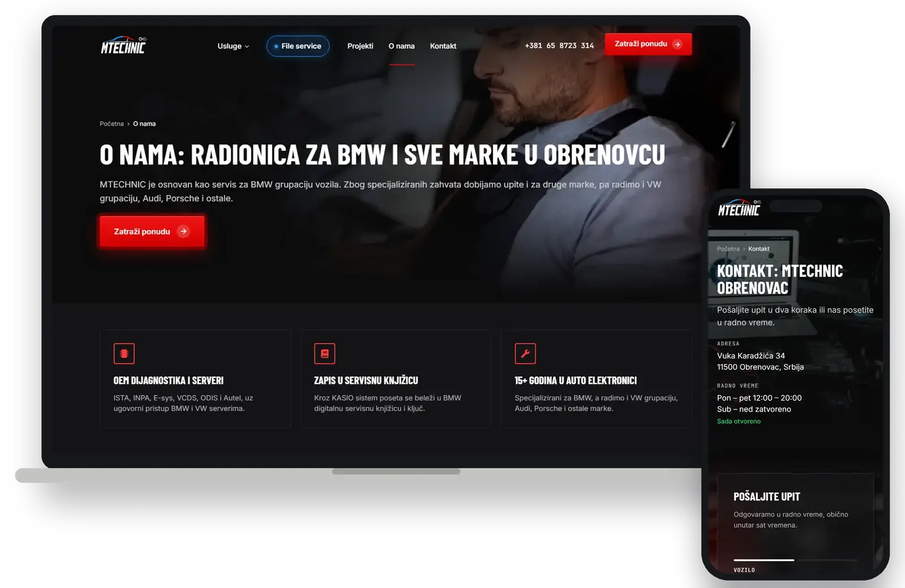905x588 pixels.
Task: Go to the Projekti page
Action: click(x=360, y=46)
